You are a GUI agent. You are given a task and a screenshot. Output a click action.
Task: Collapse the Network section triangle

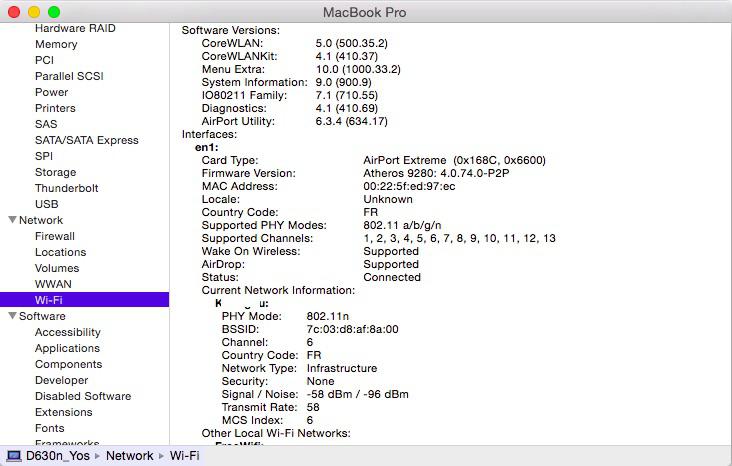click(x=13, y=219)
